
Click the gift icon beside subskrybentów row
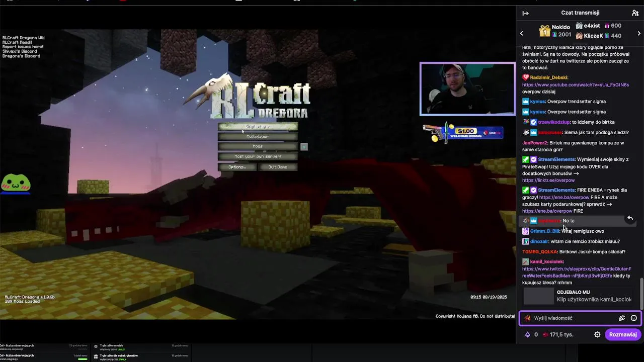pyautogui.click(x=96, y=357)
